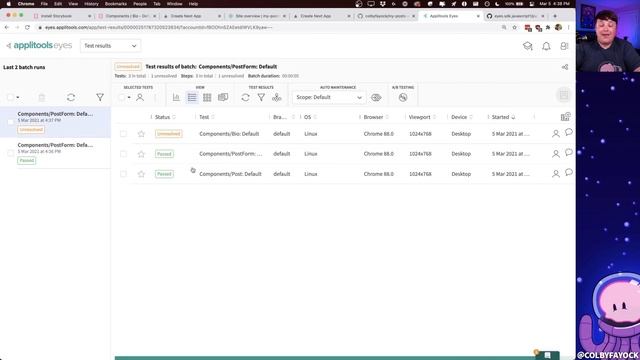
Task: Switch to test list view
Action: pos(192,97)
